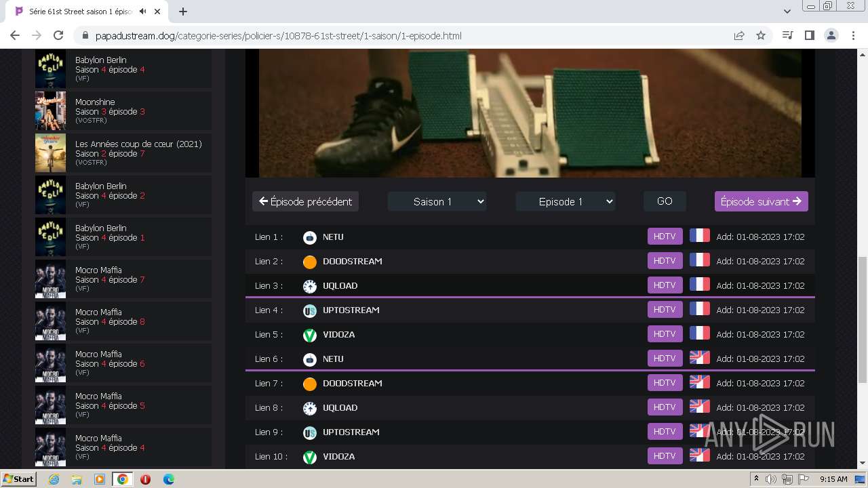The height and width of the screenshot is (488, 868).
Task: Open the Windows Start menu
Action: (x=19, y=479)
